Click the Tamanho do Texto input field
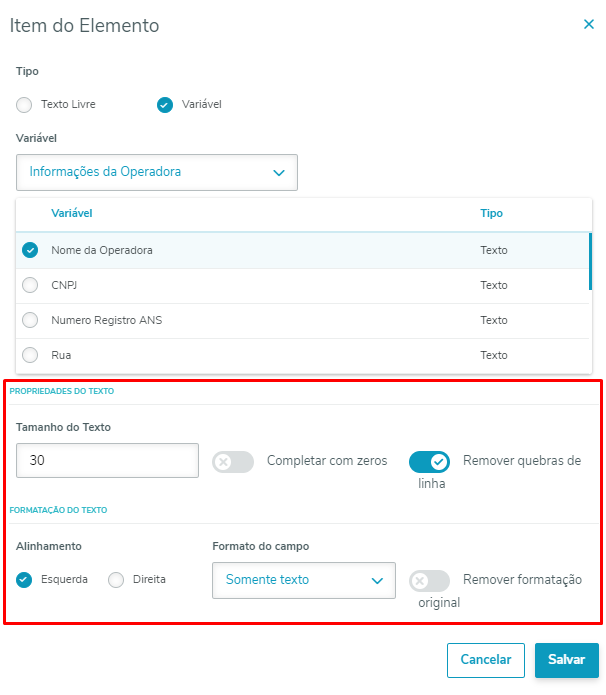 (107, 461)
